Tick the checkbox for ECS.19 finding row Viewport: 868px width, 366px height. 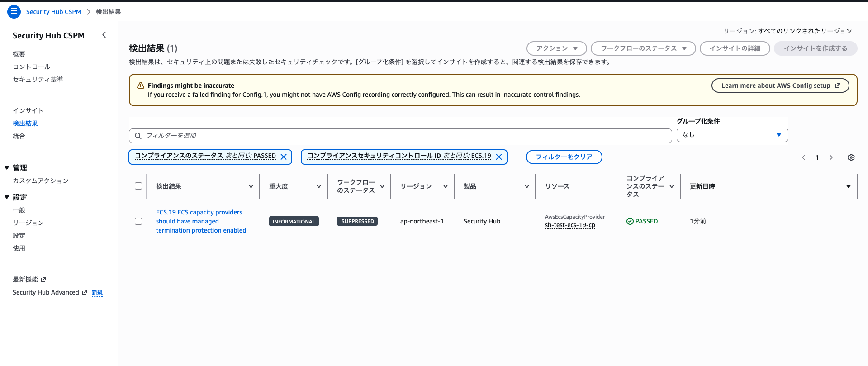pyautogui.click(x=138, y=221)
